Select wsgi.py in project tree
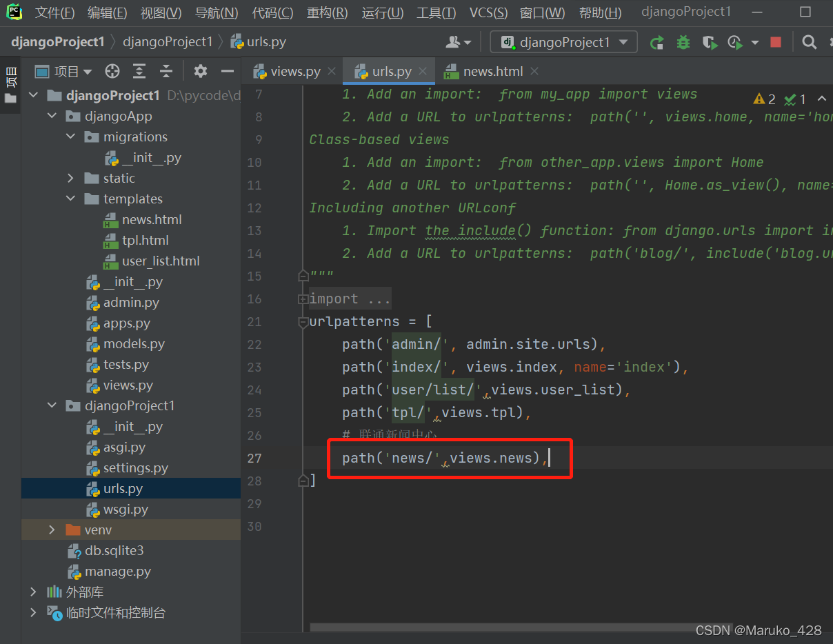This screenshot has height=644, width=833. pyautogui.click(x=126, y=509)
